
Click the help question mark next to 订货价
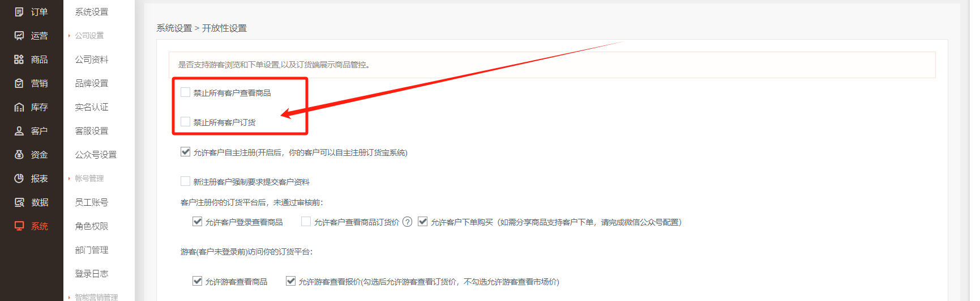pos(407,222)
